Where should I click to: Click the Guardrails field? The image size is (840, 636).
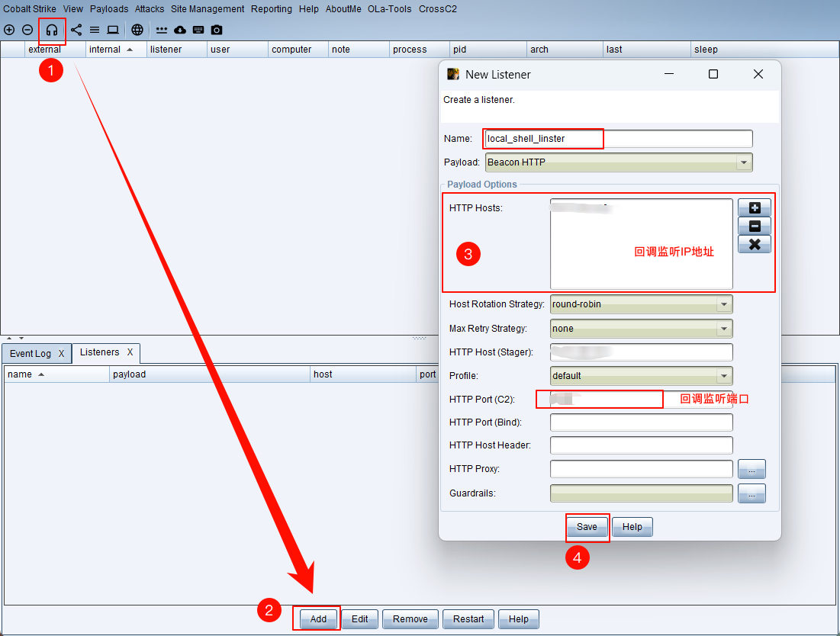pos(641,493)
